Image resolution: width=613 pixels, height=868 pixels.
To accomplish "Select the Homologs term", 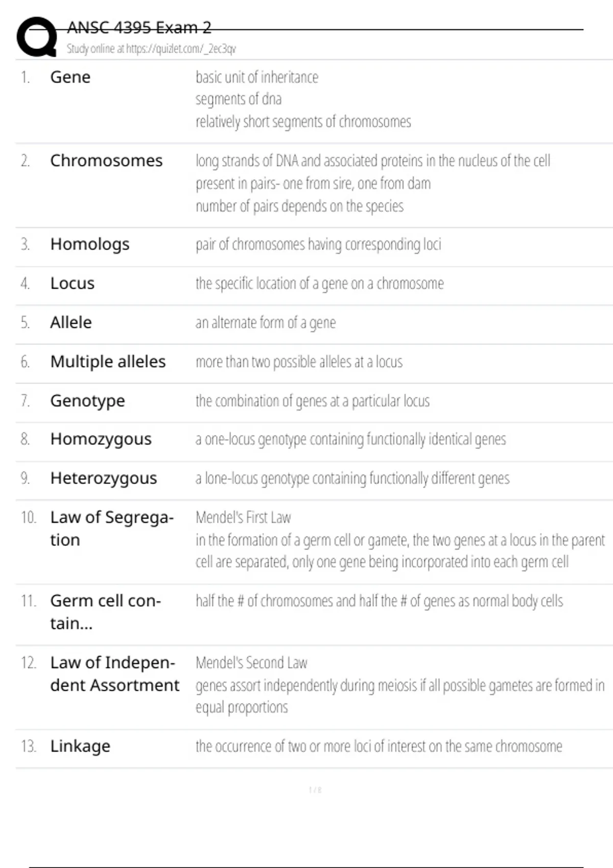I will coord(90,244).
